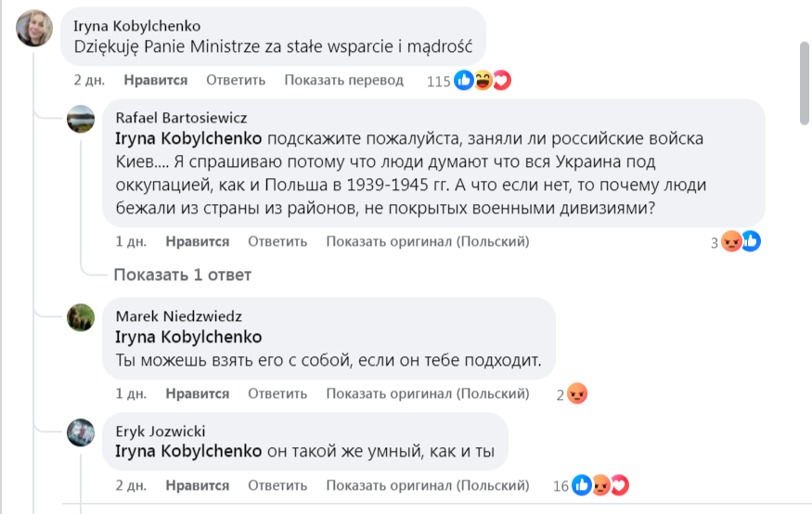
Task: Click the "2 дн." timestamp on Eryk's comment
Action: pos(131,485)
